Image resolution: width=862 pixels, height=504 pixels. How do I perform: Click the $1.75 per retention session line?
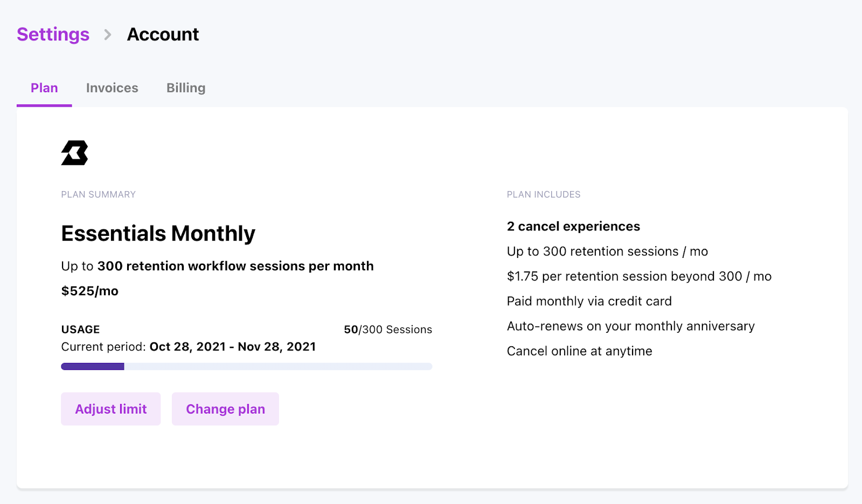[x=639, y=276]
